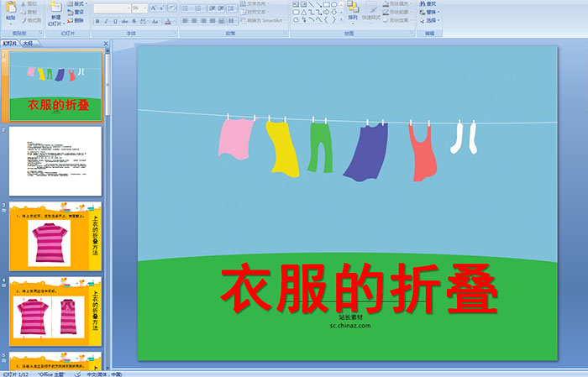The height and width of the screenshot is (377, 588).
Task: Select the Oval shape in gallery
Action: pyautogui.click(x=333, y=4)
